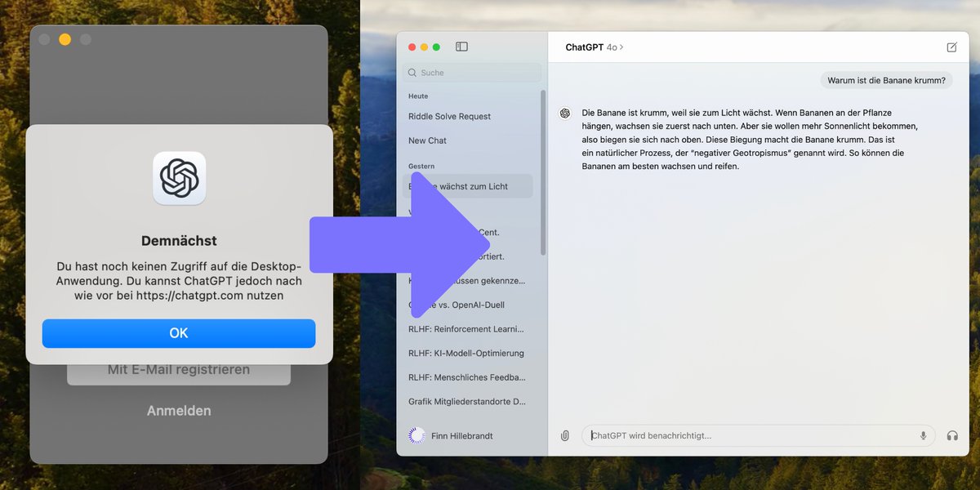Click 'Mit E-Mail registrieren' button behind dialog
The width and height of the screenshot is (980, 490).
179,370
